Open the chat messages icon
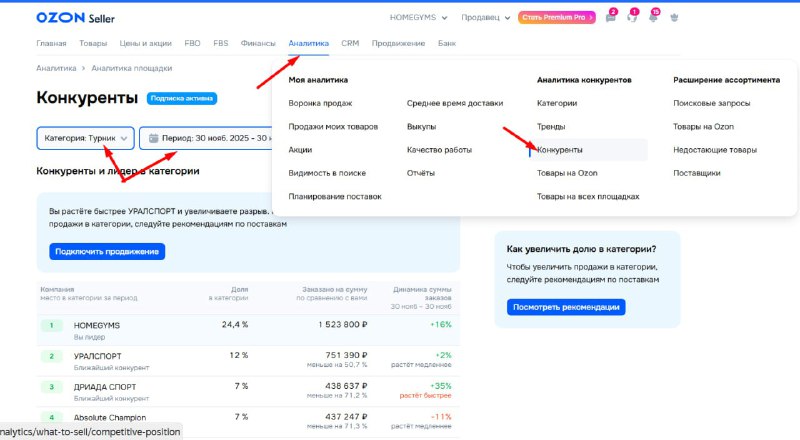 [x=610, y=18]
